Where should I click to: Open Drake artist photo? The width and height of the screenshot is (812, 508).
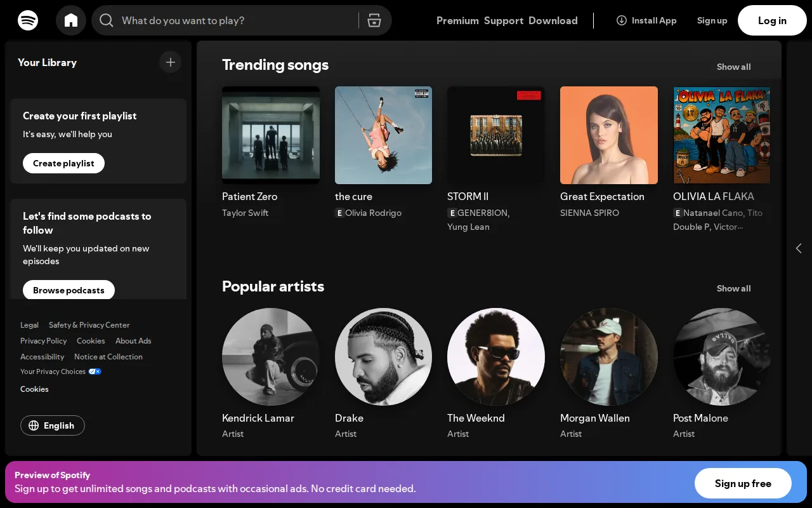click(384, 357)
